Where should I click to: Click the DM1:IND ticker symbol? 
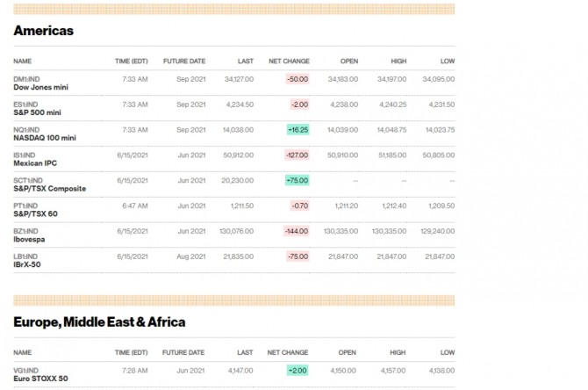click(x=27, y=79)
